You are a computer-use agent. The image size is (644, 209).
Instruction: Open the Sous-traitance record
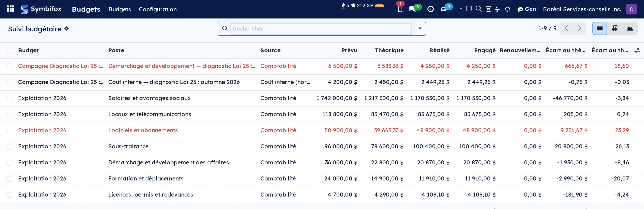(128, 146)
